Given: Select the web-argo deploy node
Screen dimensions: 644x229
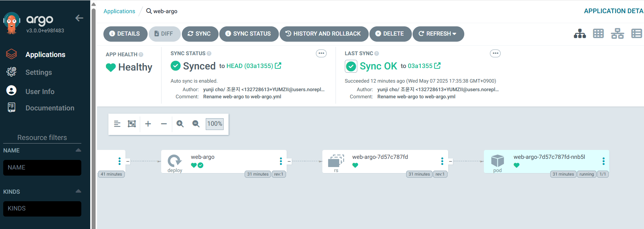Looking at the screenshot, I should 224,161.
